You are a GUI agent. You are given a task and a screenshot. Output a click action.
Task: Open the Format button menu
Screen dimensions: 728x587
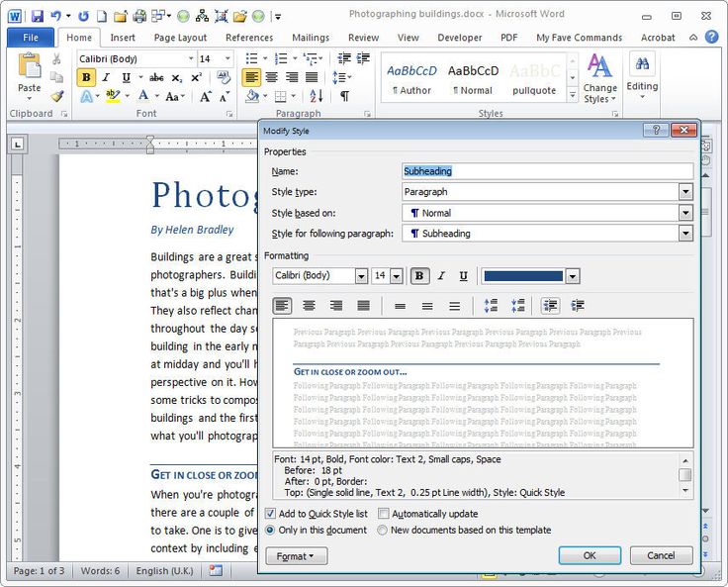[296, 556]
